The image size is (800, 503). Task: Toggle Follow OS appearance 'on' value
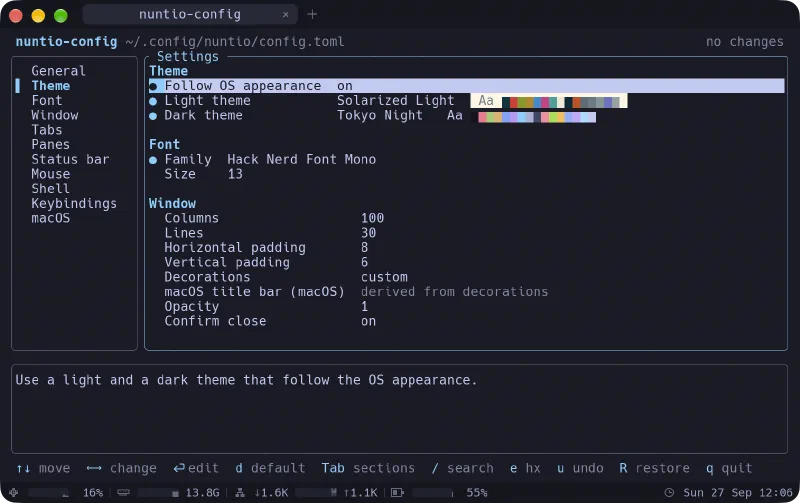(344, 86)
